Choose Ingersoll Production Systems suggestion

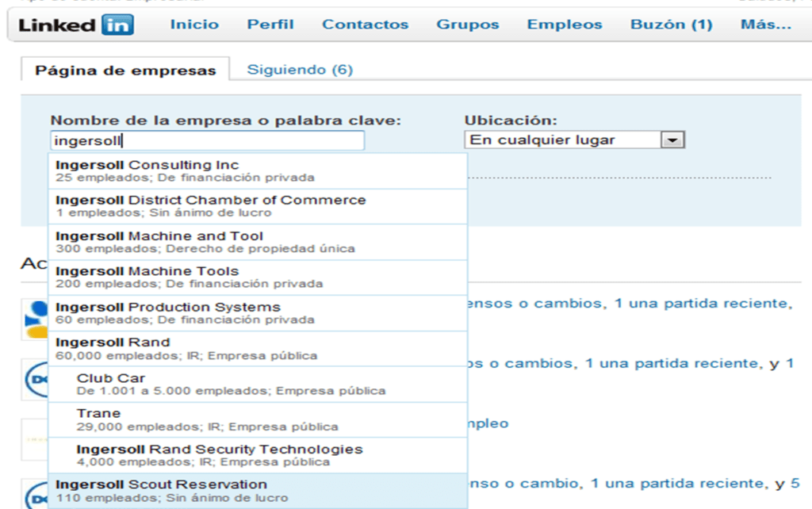(258, 313)
